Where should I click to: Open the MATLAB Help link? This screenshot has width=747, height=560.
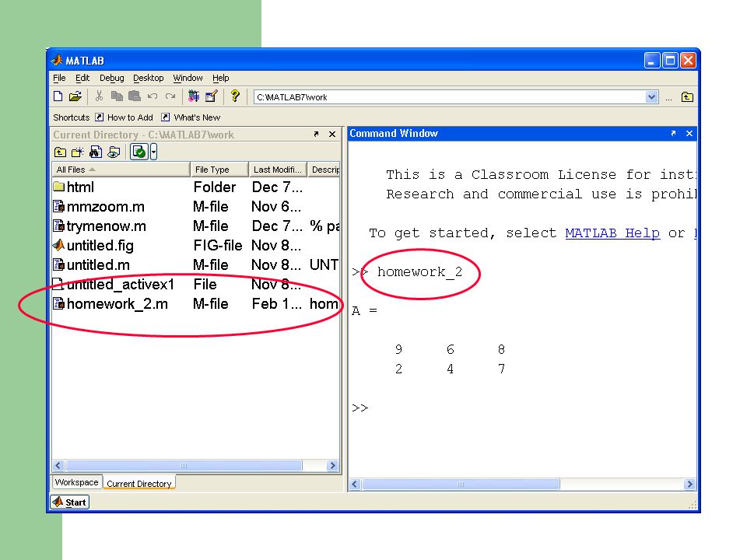(x=612, y=233)
